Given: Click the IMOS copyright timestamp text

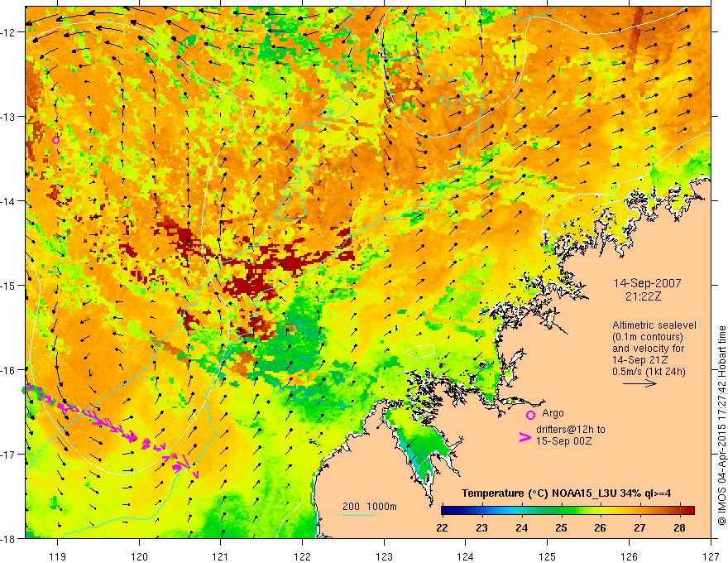Looking at the screenshot, I should point(722,426).
